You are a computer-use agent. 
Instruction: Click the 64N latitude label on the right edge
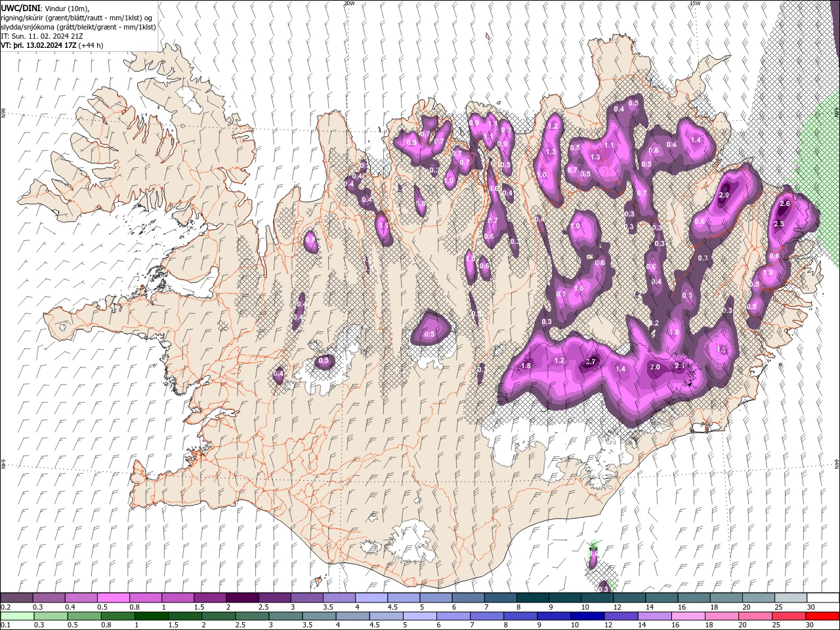837,463
